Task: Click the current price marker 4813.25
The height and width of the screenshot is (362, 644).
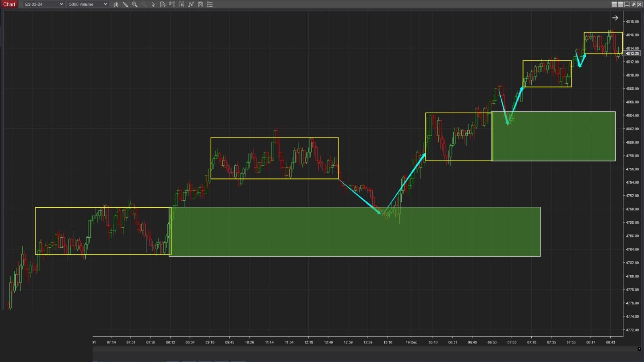Action: point(632,53)
